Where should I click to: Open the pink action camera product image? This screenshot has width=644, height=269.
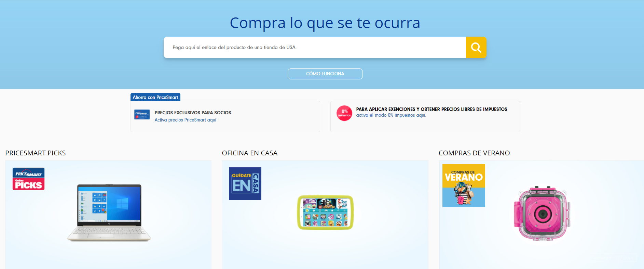(542, 214)
